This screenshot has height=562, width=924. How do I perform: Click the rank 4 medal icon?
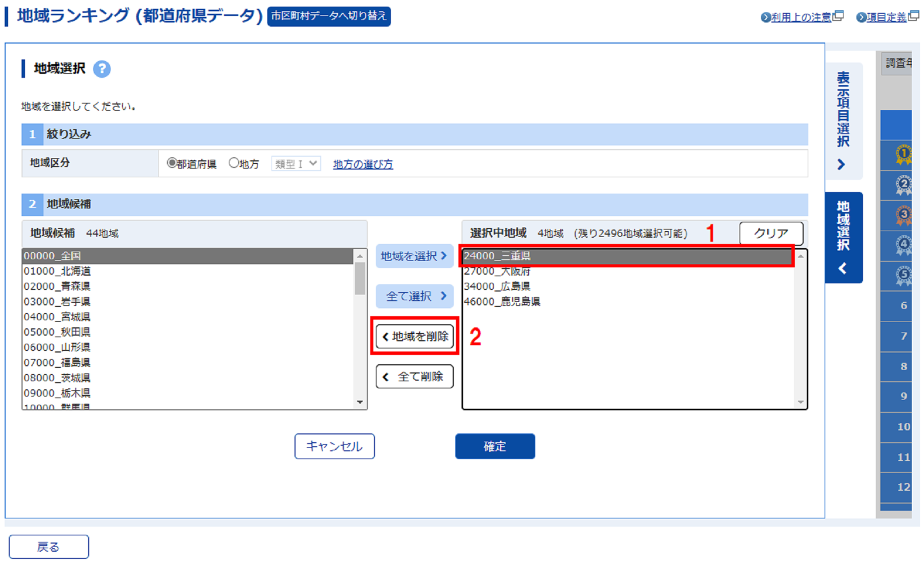pyautogui.click(x=904, y=245)
